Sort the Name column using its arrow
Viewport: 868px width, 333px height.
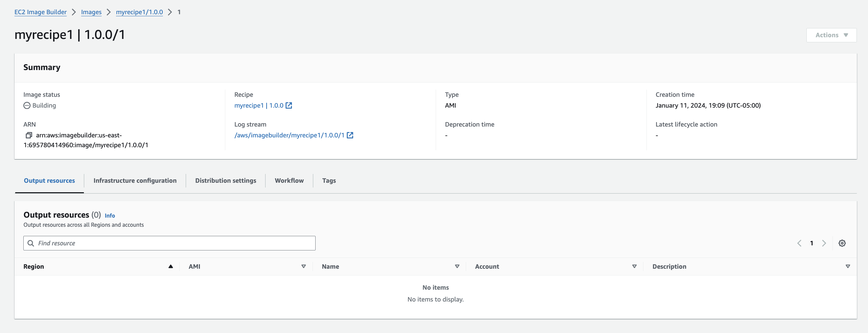coord(457,267)
